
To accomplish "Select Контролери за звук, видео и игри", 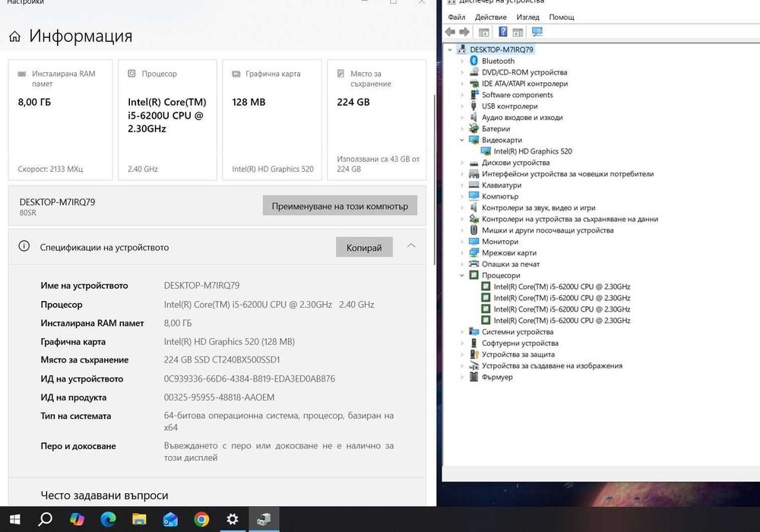I will 538,207.
